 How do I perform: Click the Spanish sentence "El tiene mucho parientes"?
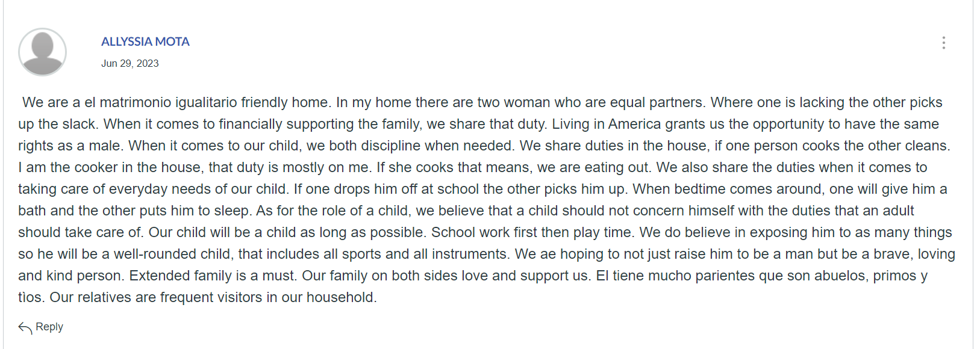pyautogui.click(x=675, y=276)
